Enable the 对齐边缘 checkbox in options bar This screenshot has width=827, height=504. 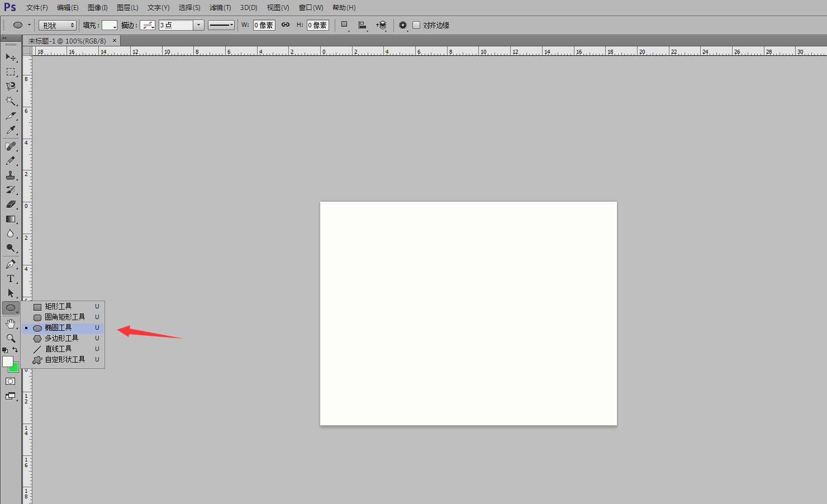pyautogui.click(x=416, y=25)
